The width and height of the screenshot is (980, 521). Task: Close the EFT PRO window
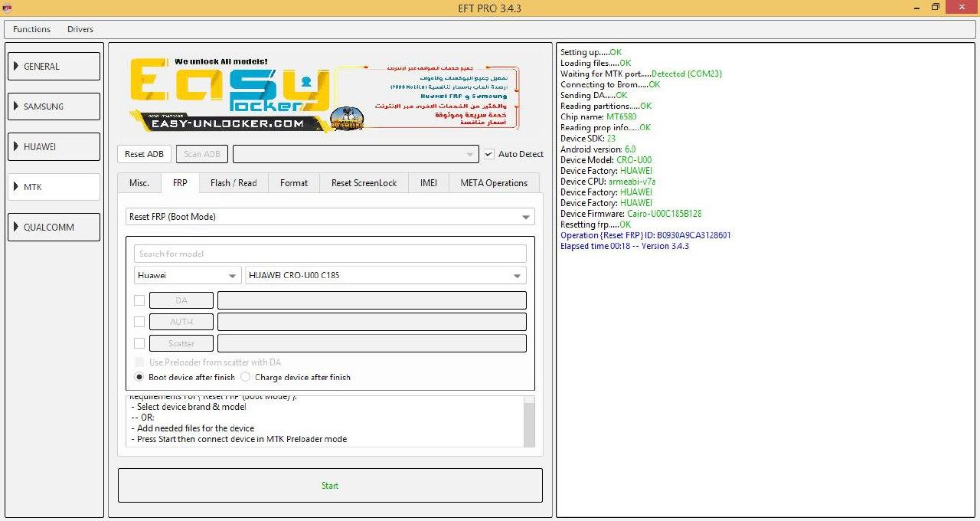pyautogui.click(x=962, y=7)
